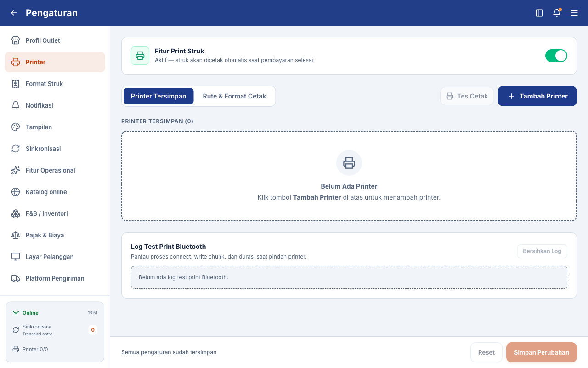The height and width of the screenshot is (368, 588).
Task: Open notifications bell in header
Action: (557, 13)
